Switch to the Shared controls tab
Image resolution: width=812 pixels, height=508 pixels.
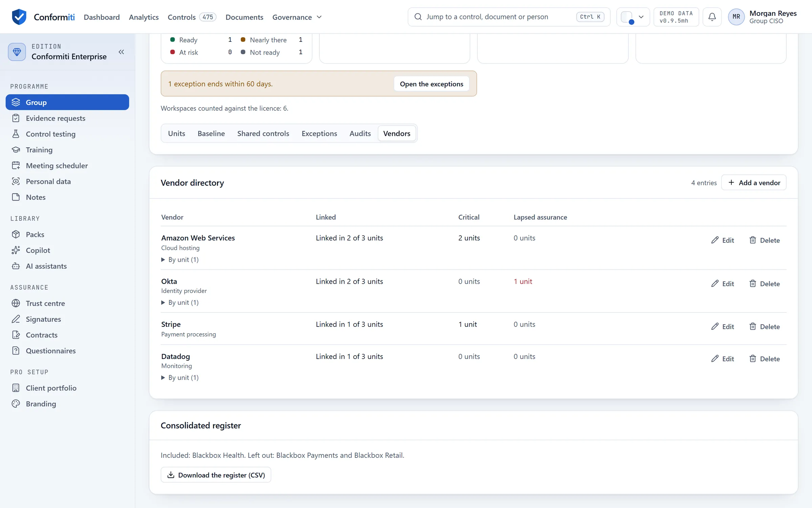coord(263,133)
